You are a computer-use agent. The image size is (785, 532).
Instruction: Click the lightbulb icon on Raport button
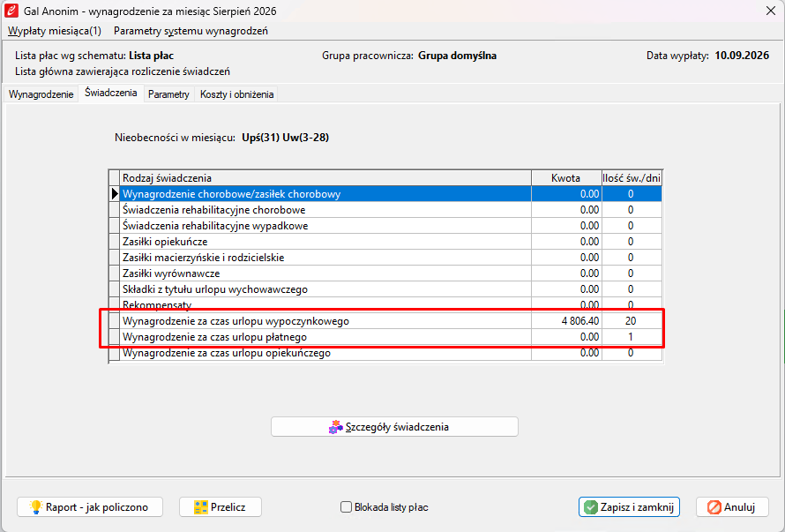(x=35, y=507)
